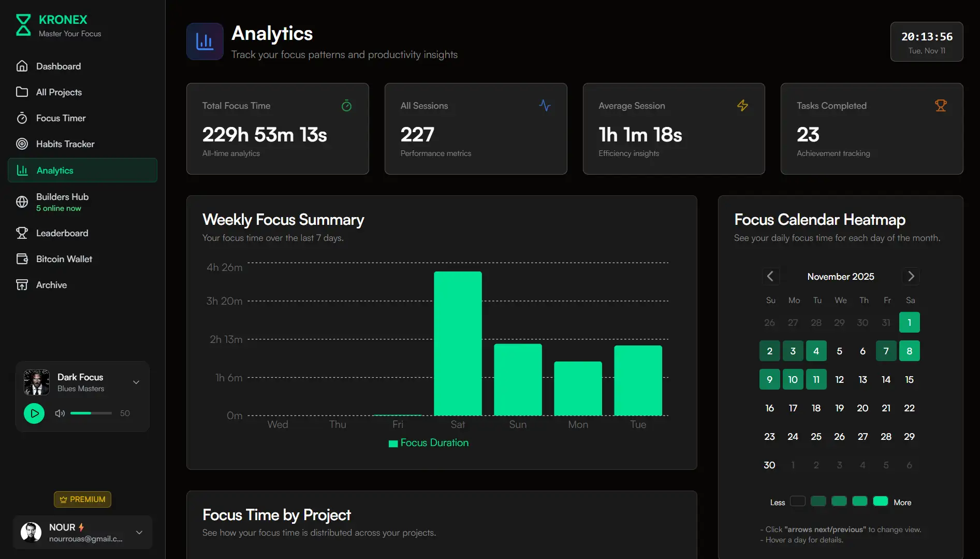Select the Focus Timer icon

pyautogui.click(x=22, y=118)
